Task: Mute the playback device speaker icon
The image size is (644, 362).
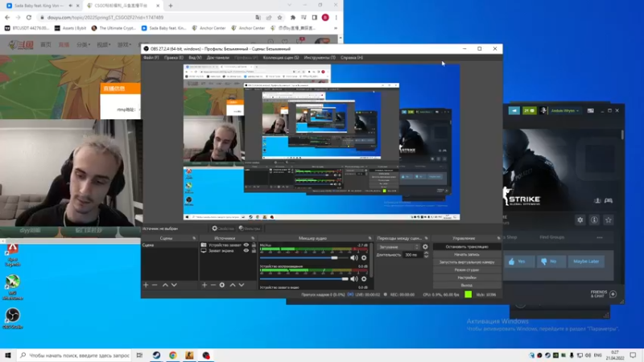Action: pyautogui.click(x=354, y=278)
